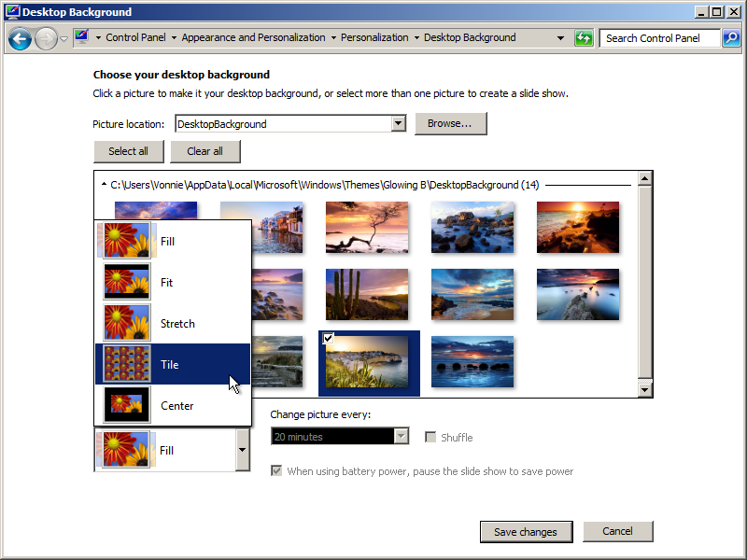Maximize the Desktop Background window
747x560 pixels.
click(x=716, y=12)
